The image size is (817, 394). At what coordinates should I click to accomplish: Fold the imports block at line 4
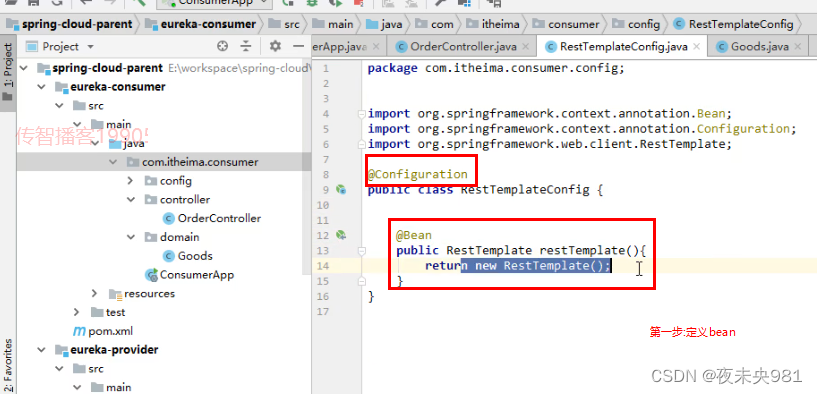pos(362,114)
